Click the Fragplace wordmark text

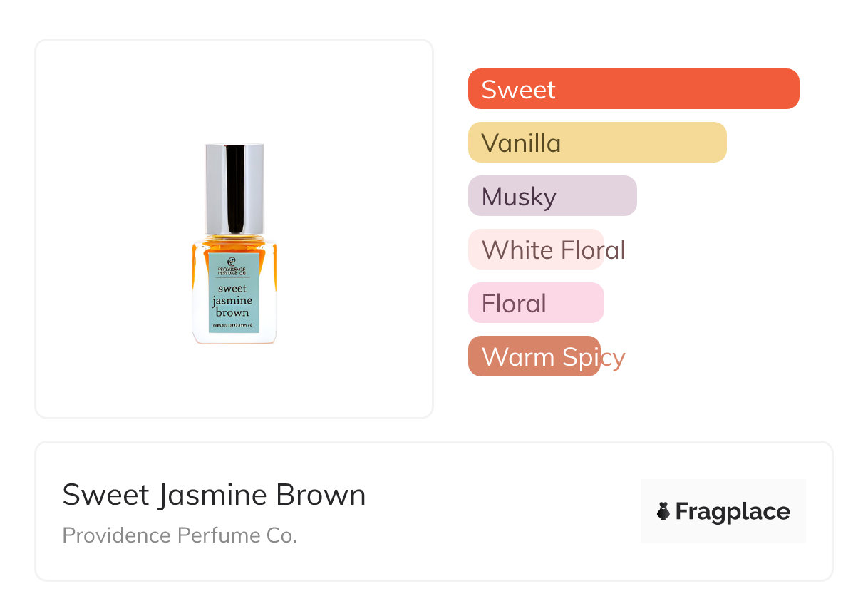(x=733, y=511)
